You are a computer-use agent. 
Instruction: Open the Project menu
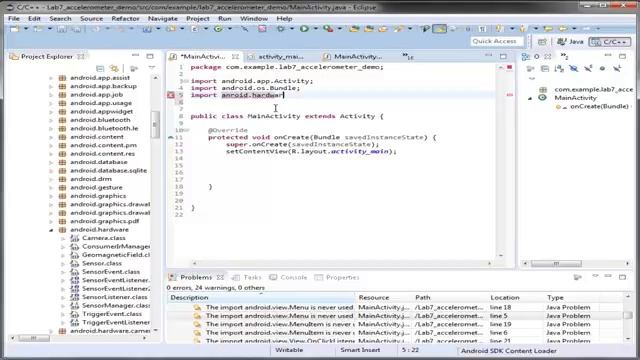198,19
